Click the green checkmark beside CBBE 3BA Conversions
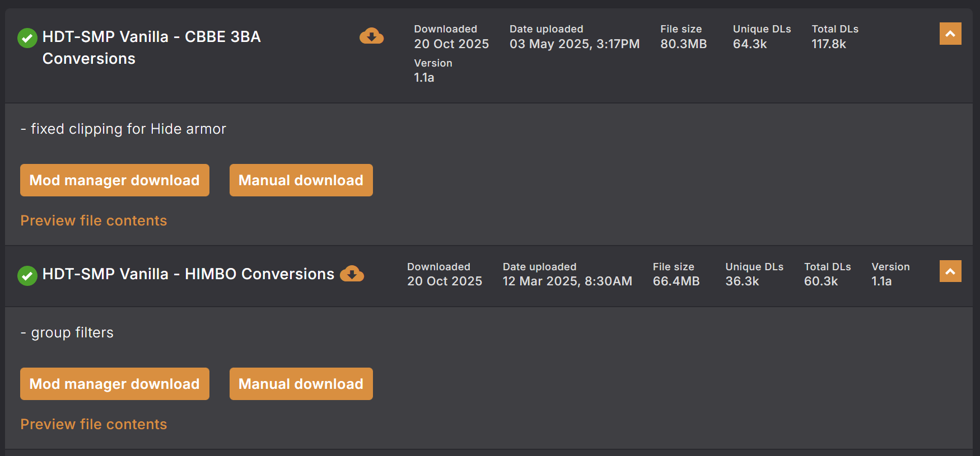This screenshot has width=980, height=456. click(x=27, y=38)
